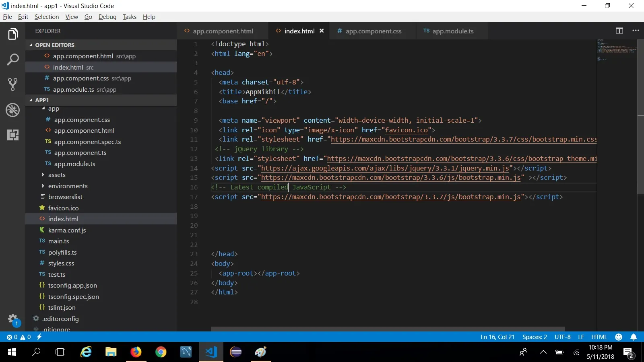
Task: Switch to app.module.ts tab
Action: 452,31
